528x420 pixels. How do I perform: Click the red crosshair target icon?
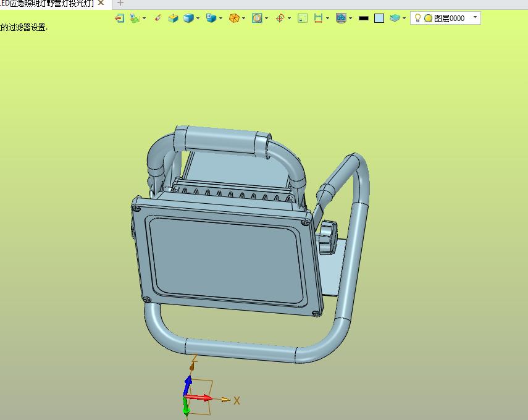point(280,18)
